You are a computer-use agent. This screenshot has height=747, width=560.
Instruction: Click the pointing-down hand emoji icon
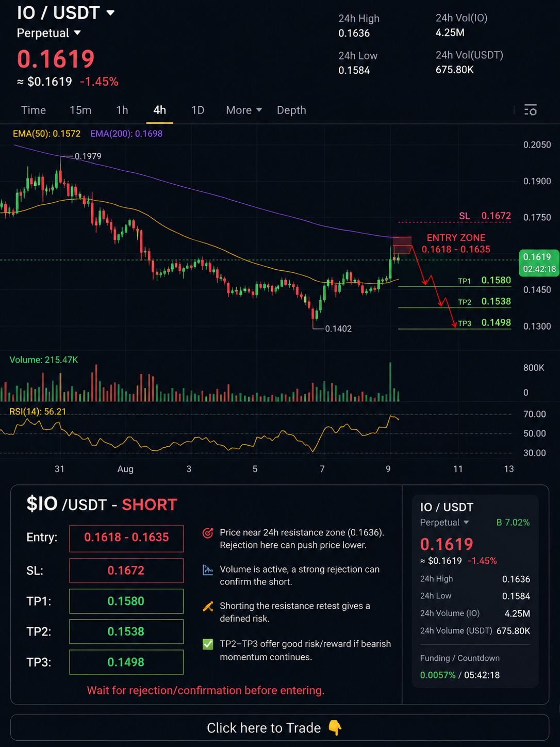click(335, 728)
